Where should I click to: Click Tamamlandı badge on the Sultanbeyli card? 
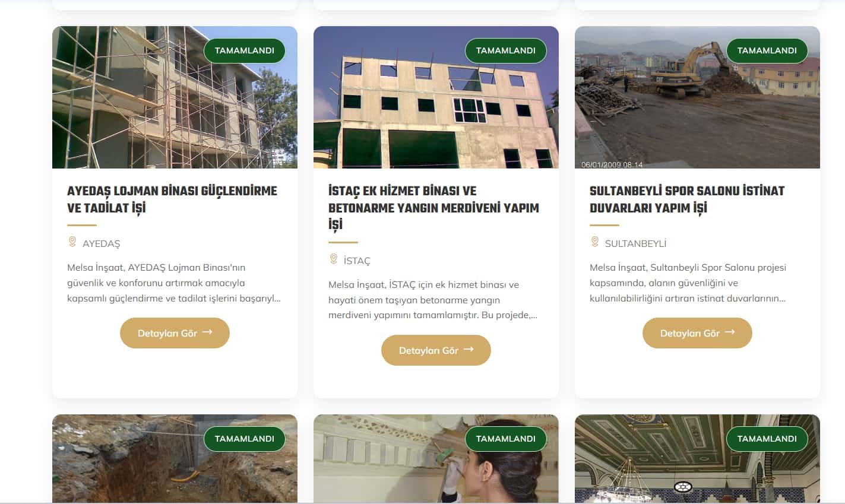pyautogui.click(x=767, y=50)
